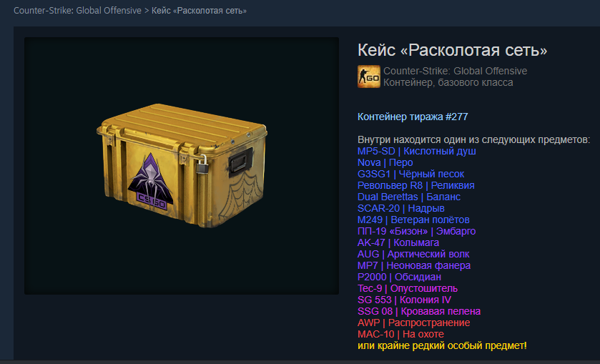Open the AUG item link
Image resolution: width=600 pixels, height=364 pixels.
tap(413, 255)
